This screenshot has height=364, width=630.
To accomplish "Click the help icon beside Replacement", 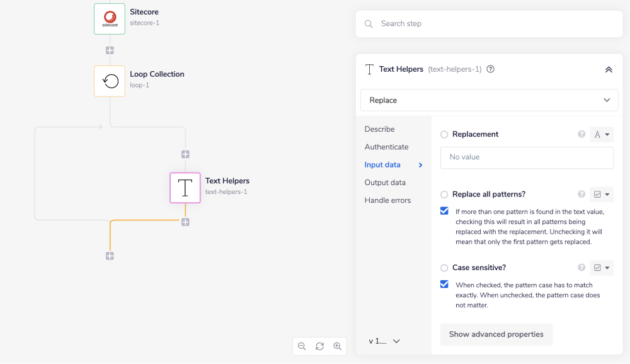I will tap(581, 134).
